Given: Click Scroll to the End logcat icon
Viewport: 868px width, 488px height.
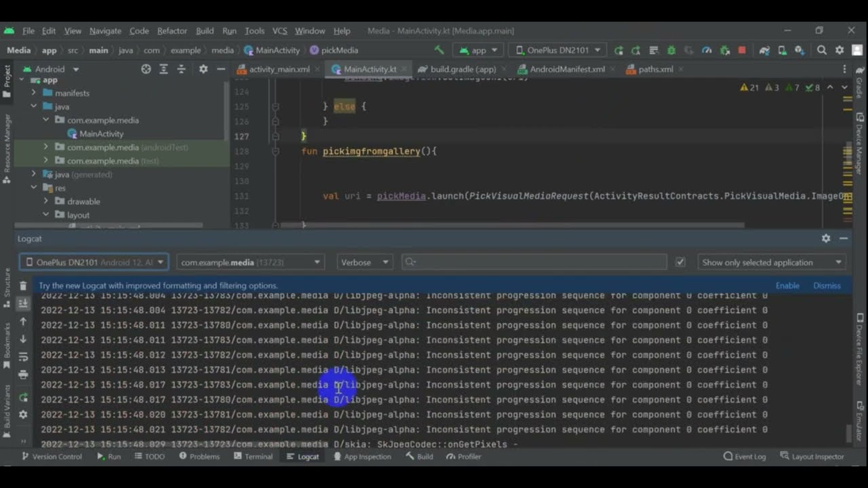Looking at the screenshot, I should (23, 304).
